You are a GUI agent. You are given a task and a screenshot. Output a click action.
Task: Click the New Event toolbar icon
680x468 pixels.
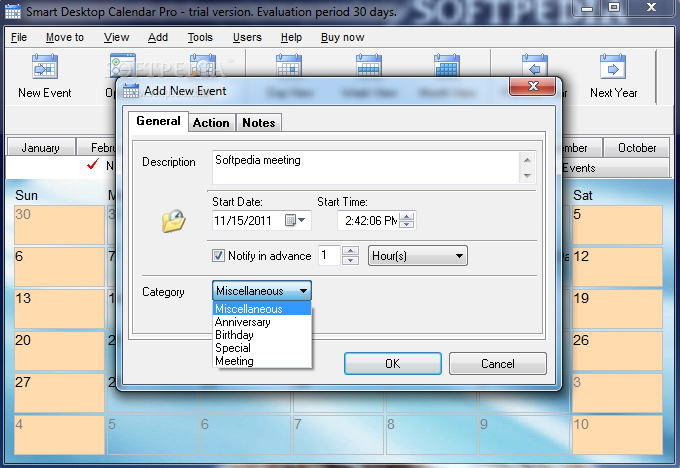(45, 66)
